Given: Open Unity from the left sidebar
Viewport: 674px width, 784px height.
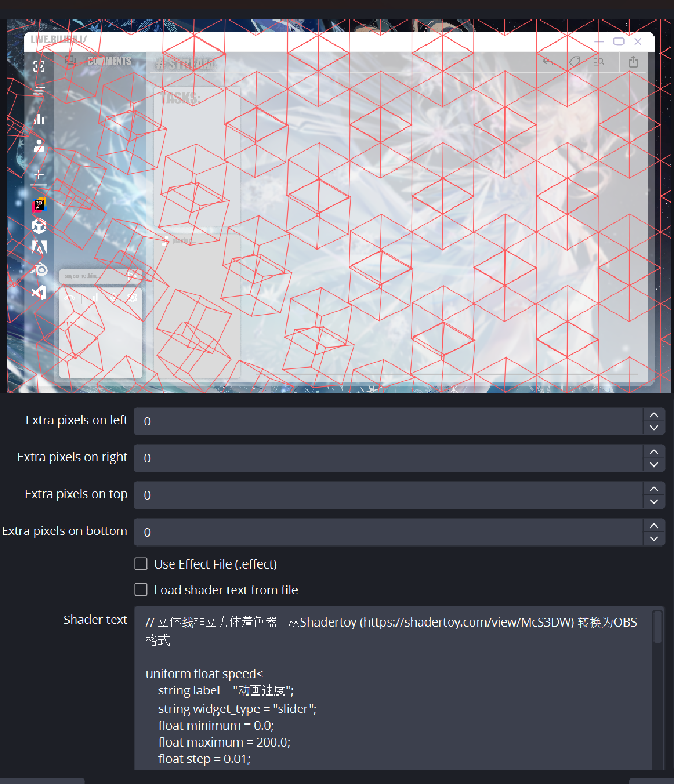Looking at the screenshot, I should click(39, 227).
